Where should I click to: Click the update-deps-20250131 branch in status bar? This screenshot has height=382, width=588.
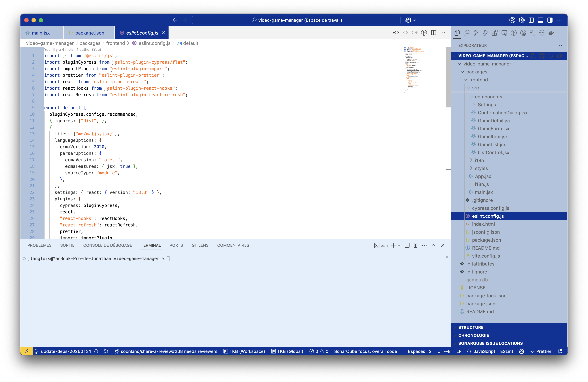point(66,351)
